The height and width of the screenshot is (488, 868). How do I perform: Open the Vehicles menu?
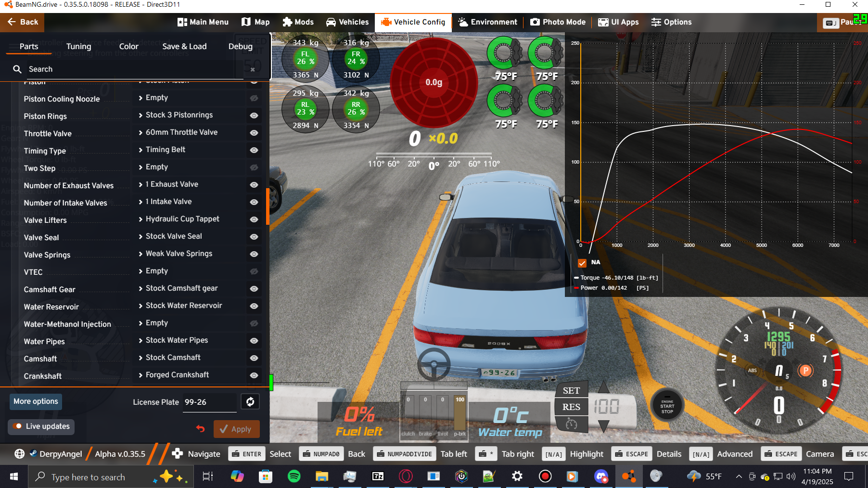pos(347,22)
